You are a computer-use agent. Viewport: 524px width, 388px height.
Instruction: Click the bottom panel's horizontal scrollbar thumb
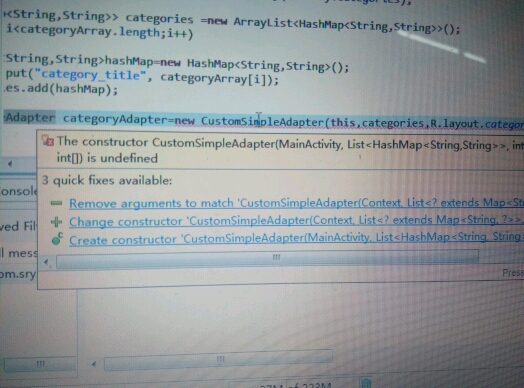coord(219,360)
